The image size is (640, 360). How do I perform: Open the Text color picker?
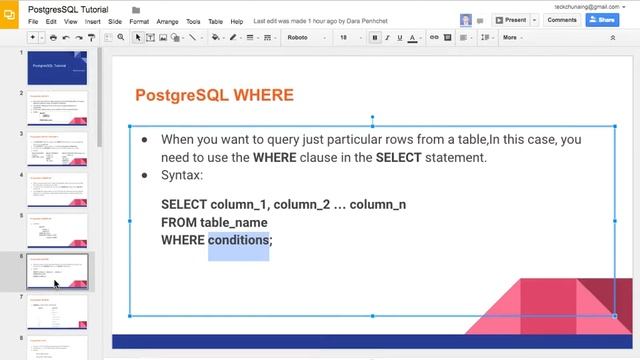413,38
